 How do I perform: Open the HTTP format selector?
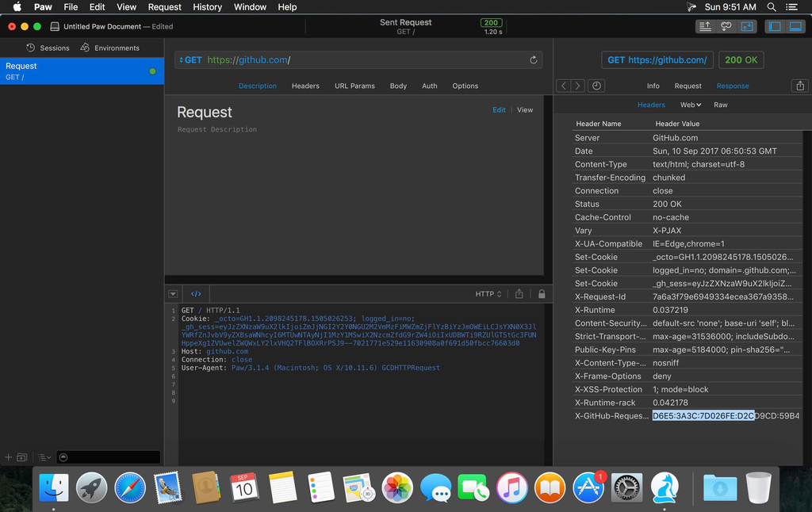(488, 294)
